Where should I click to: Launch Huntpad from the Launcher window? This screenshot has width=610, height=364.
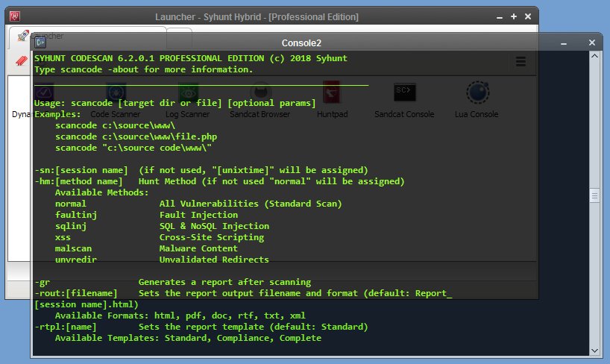[331, 92]
